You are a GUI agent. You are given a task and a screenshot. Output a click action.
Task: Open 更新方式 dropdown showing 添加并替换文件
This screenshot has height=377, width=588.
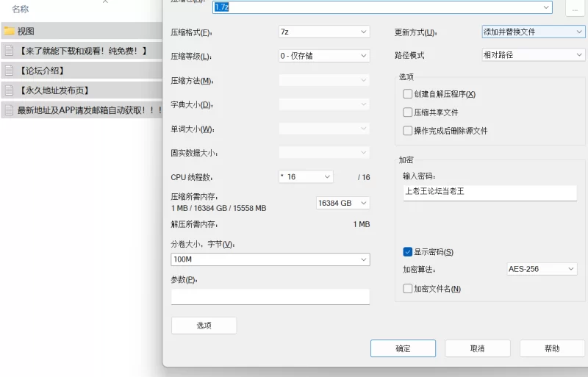tap(534, 32)
